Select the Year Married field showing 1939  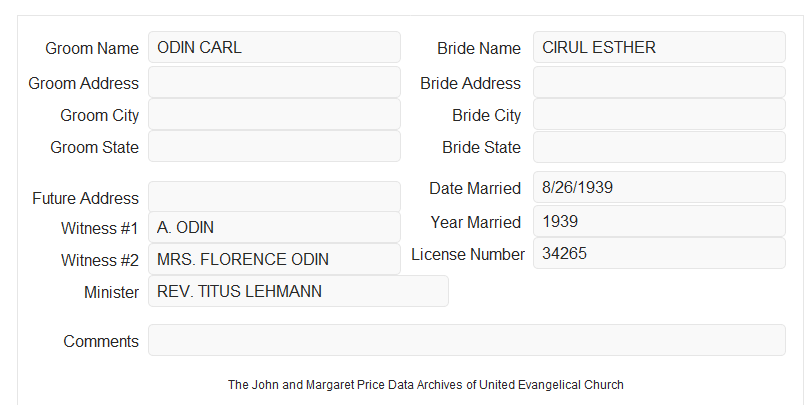[659, 221]
